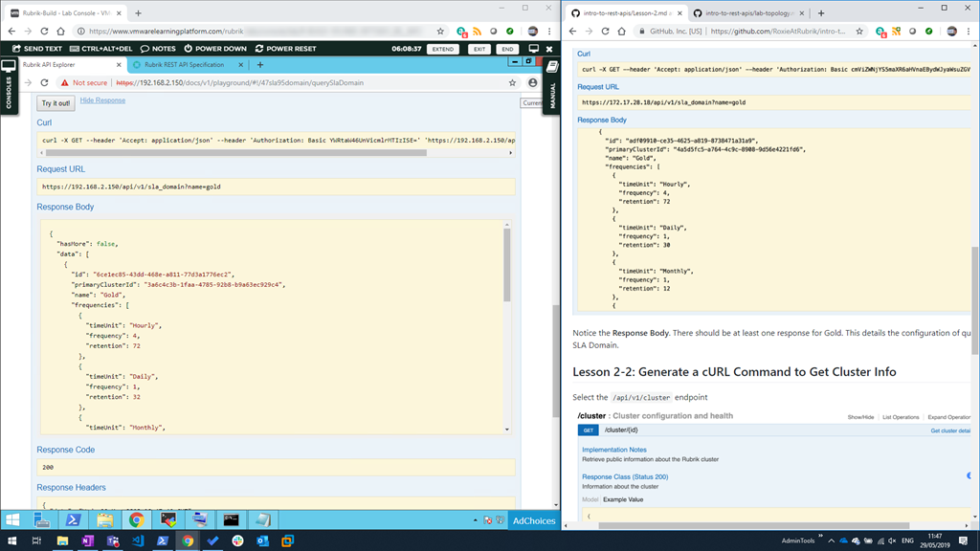
Task: Reload the GitHub page
Action: point(605,32)
